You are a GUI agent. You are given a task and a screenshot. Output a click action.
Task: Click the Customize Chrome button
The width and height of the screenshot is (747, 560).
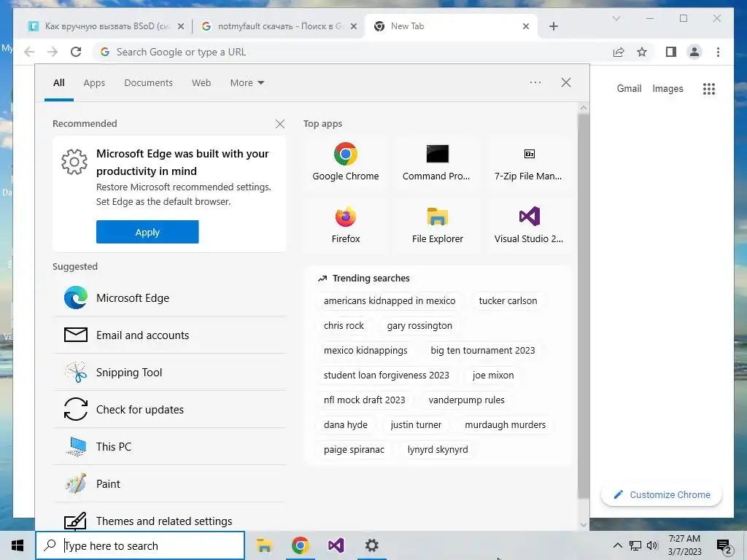[662, 495]
